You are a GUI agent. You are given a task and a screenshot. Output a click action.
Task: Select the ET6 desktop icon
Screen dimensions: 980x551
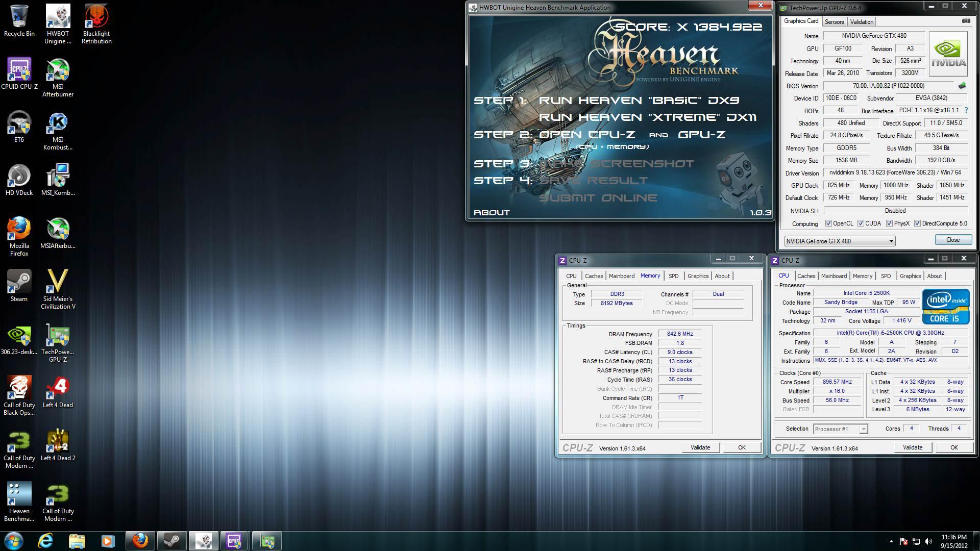tap(19, 127)
